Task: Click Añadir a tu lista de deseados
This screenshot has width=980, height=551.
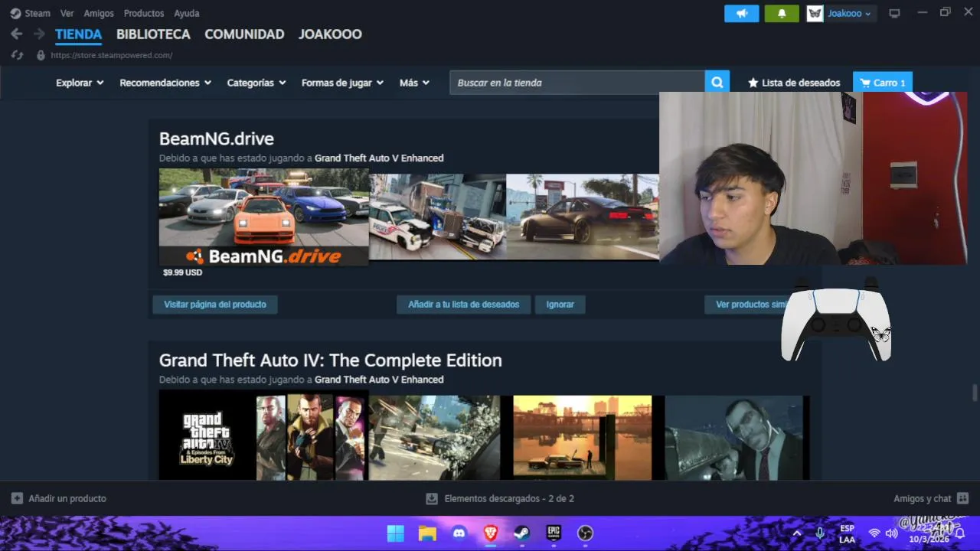Action: pos(464,305)
